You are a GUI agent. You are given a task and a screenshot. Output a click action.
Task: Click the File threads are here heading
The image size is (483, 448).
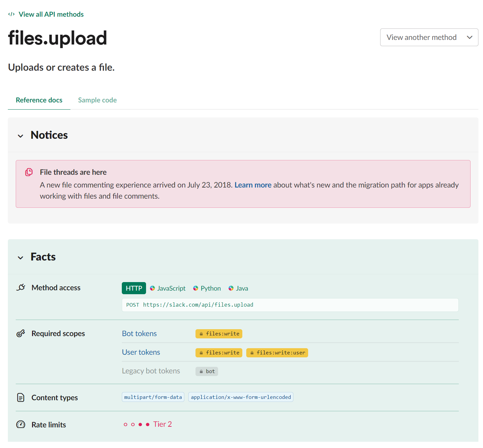73,172
